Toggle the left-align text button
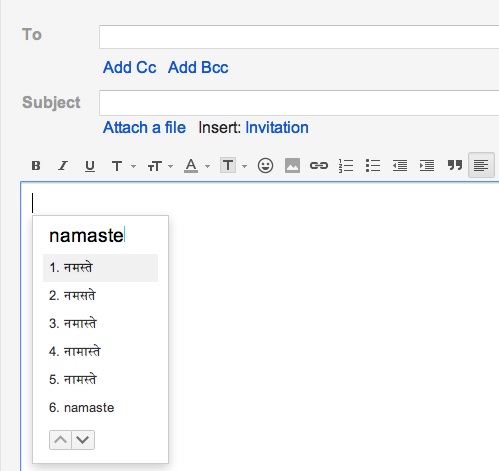This screenshot has width=499, height=471. click(x=481, y=165)
